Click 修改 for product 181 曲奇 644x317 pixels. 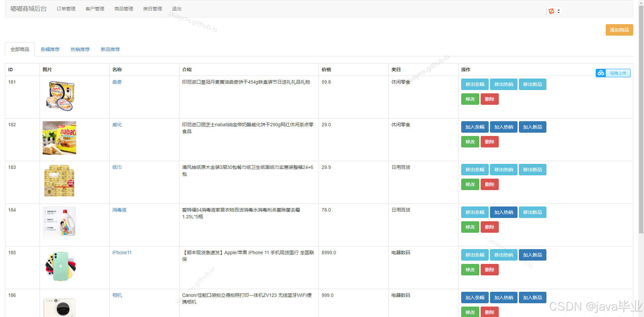click(x=470, y=99)
